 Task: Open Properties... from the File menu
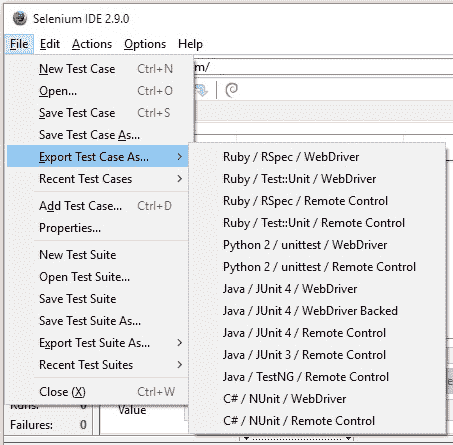(98, 228)
